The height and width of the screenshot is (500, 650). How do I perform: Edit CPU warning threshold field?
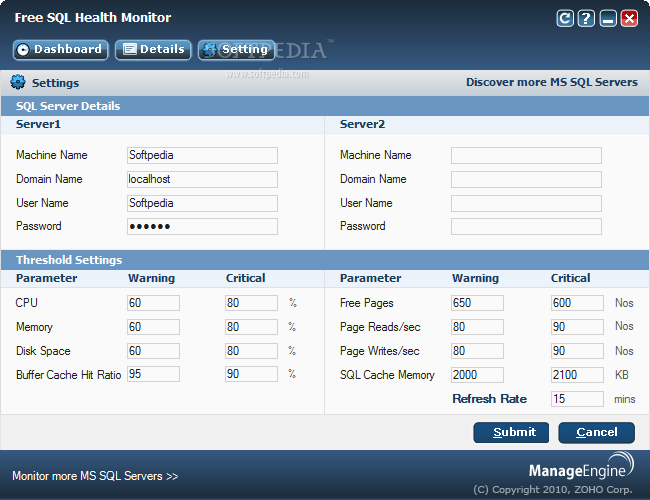click(x=153, y=303)
